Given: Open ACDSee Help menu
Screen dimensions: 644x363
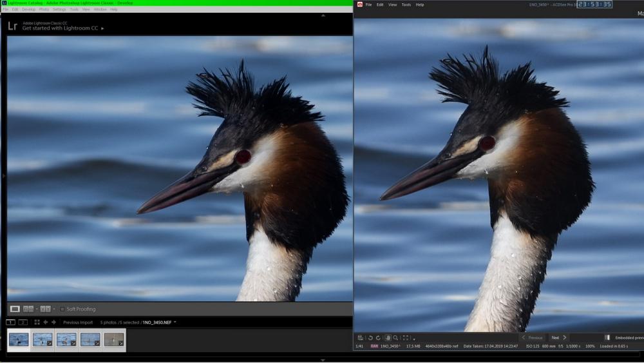Looking at the screenshot, I should [420, 5].
